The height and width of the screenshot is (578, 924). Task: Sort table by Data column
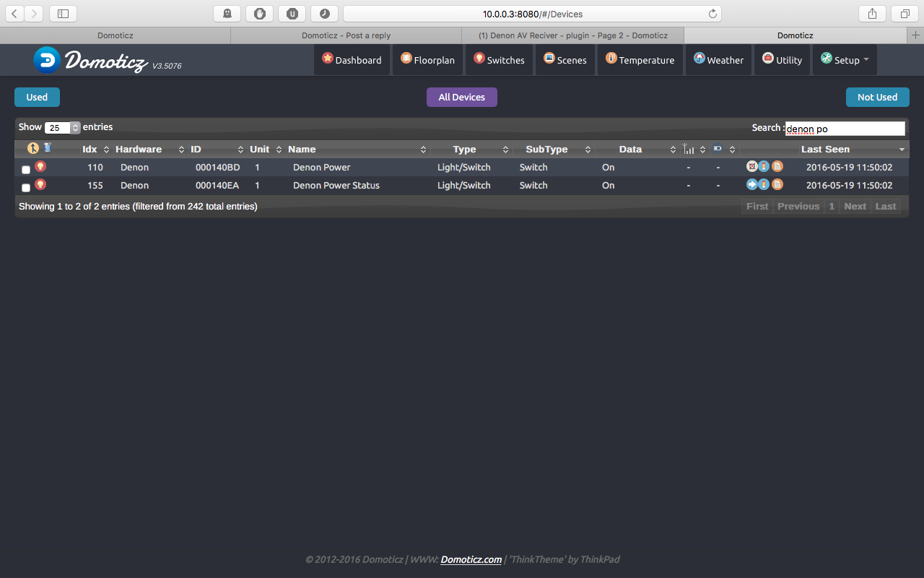pos(637,149)
